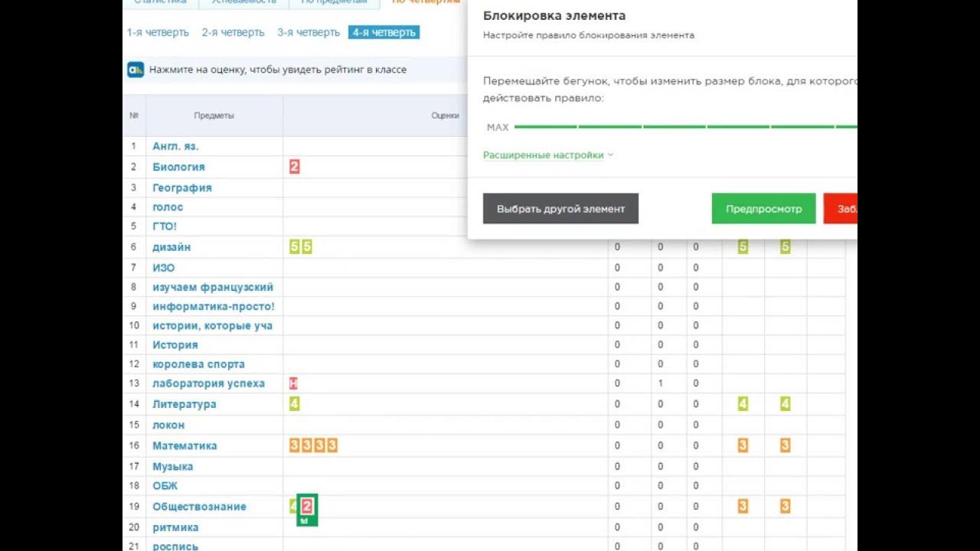This screenshot has width=980, height=551.
Task: Open subject ритмика
Action: point(175,527)
